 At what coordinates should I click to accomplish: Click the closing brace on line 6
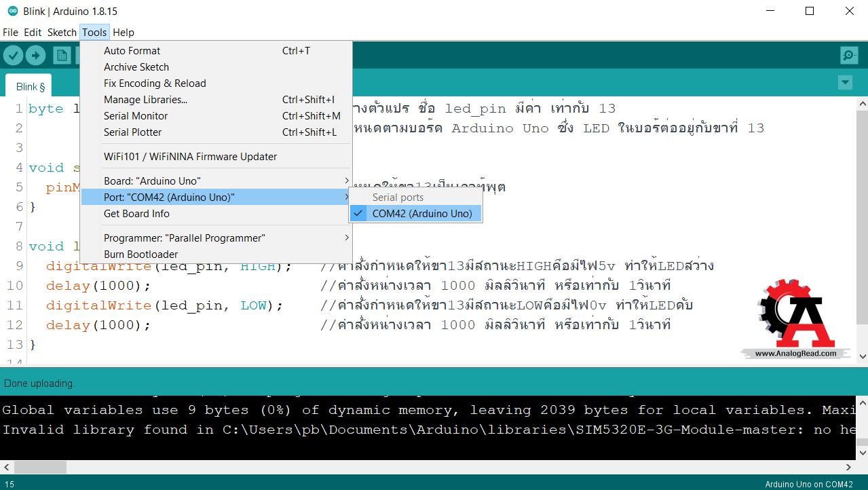tap(33, 207)
